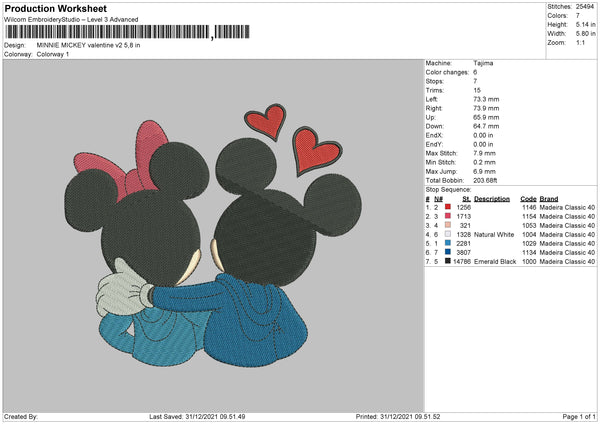Click the 'Printed: 31/12/2021 09.51.52' text
This screenshot has height=424, width=600.
pos(398,416)
